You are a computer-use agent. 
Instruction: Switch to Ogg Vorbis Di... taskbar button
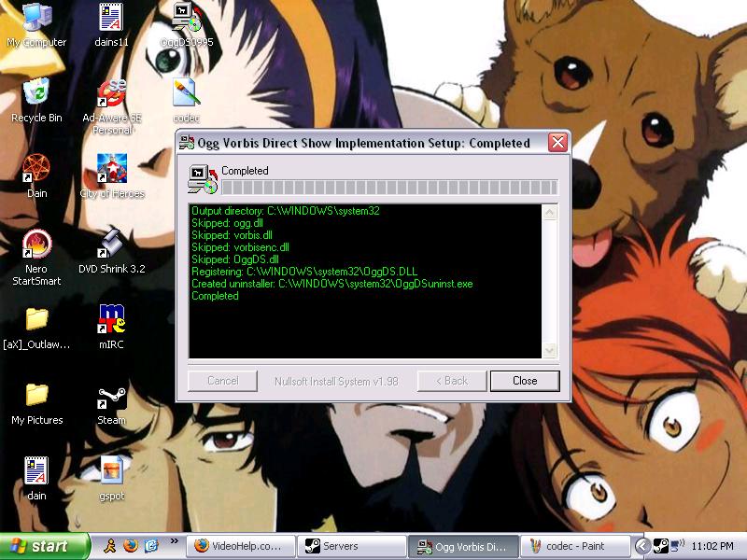tap(463, 546)
